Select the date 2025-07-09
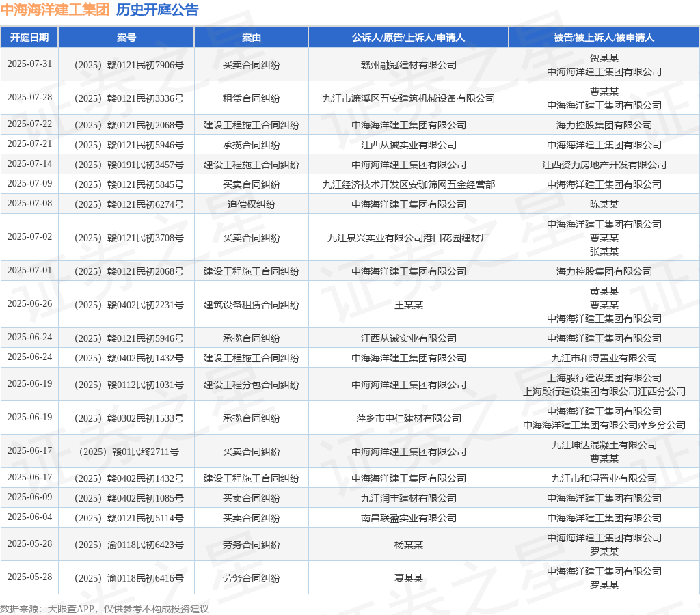Viewport: 700px width, 615px height. click(x=29, y=183)
